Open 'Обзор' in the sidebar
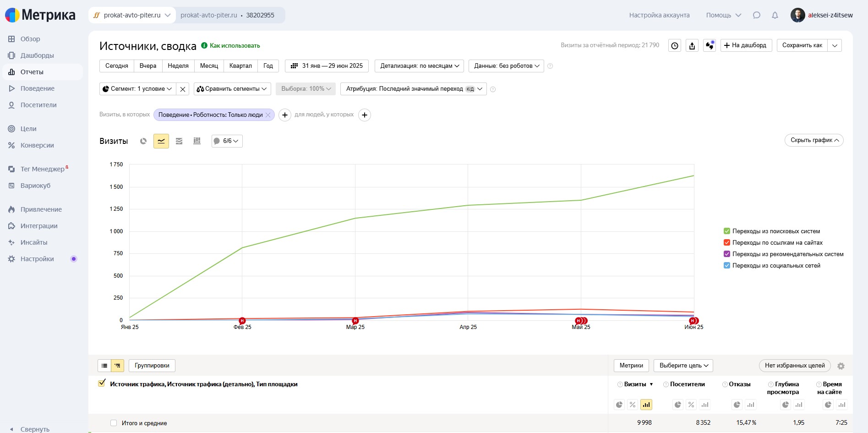 (30, 39)
